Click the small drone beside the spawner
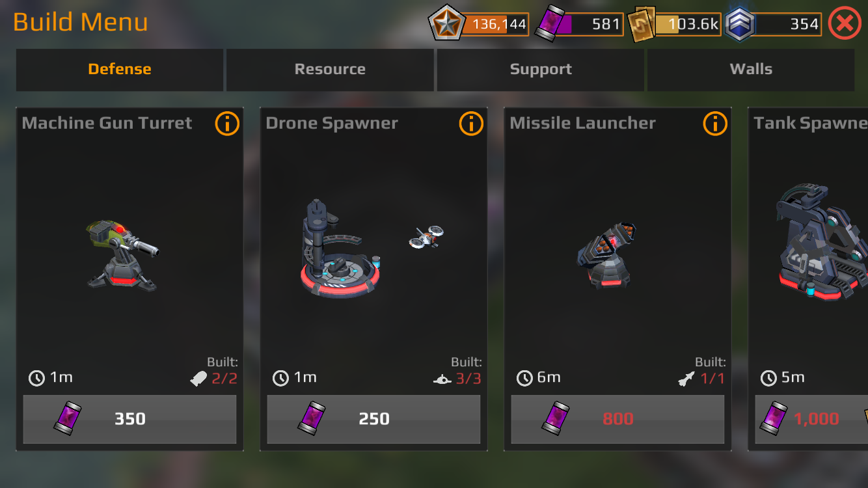 pyautogui.click(x=427, y=237)
